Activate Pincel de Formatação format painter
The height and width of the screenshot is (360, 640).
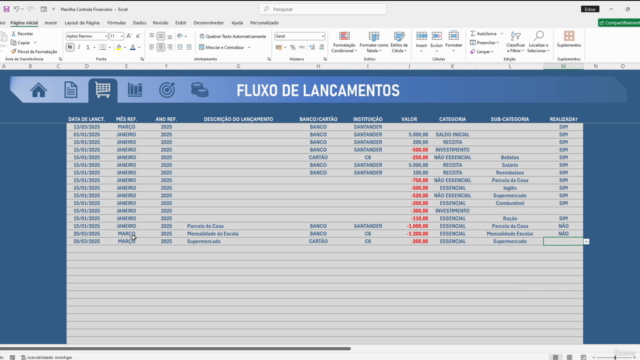tap(34, 51)
